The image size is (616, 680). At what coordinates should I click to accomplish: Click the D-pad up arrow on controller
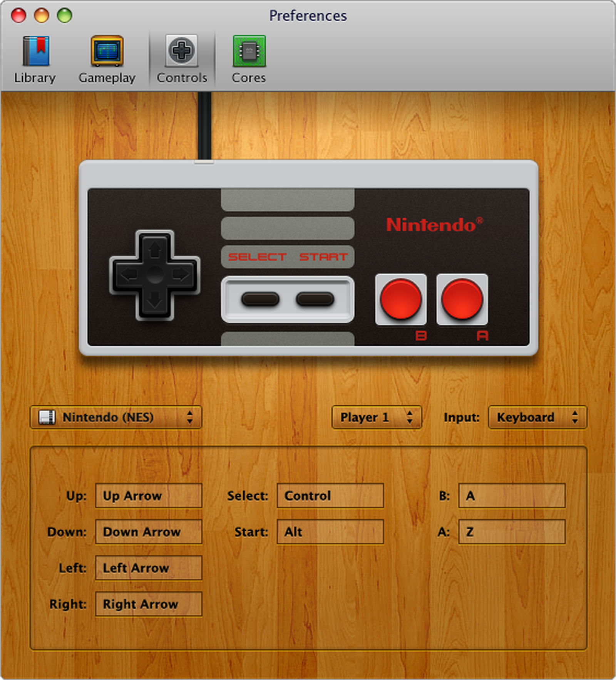coord(155,250)
